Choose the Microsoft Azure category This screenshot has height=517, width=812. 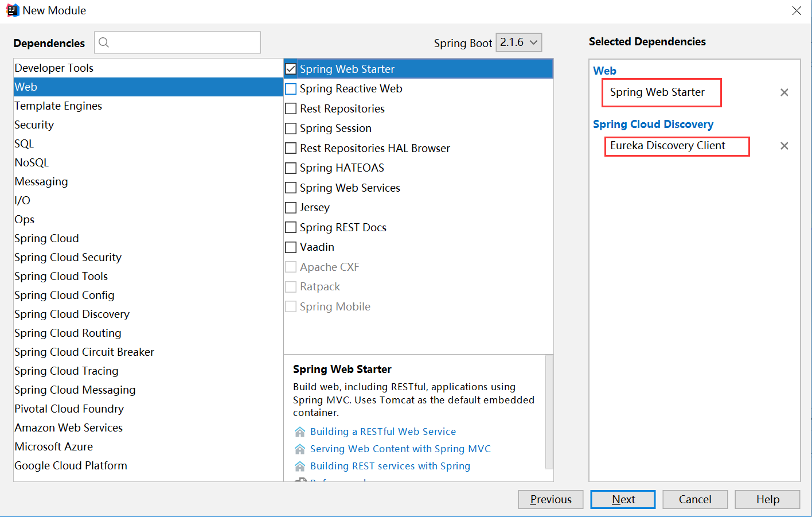(x=148, y=446)
